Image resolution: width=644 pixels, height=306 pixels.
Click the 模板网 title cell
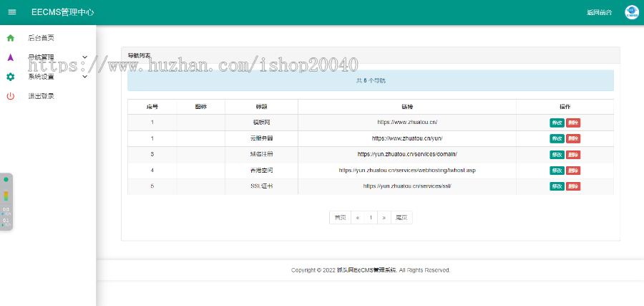262,122
